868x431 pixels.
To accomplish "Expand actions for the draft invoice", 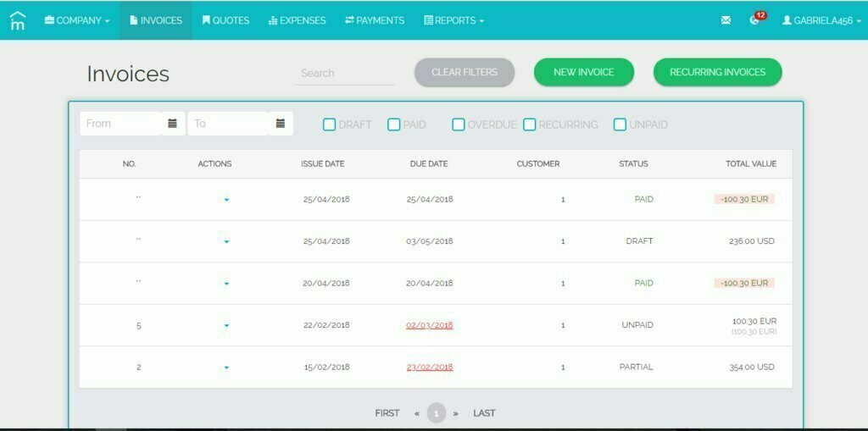I will tap(226, 242).
